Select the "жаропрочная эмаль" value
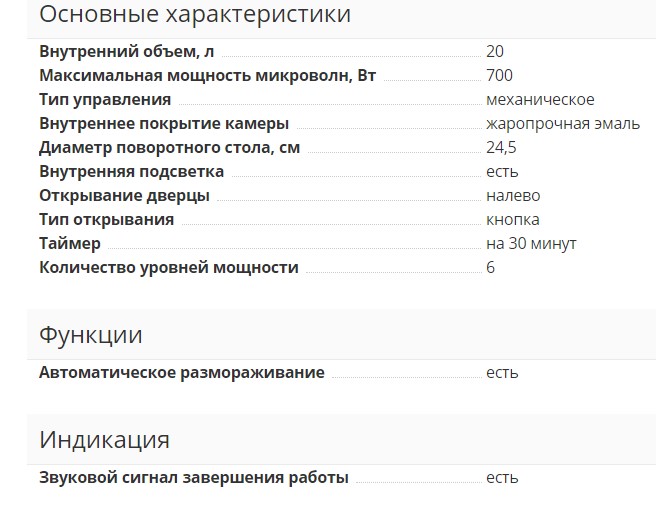This screenshot has width=656, height=515. point(563,124)
